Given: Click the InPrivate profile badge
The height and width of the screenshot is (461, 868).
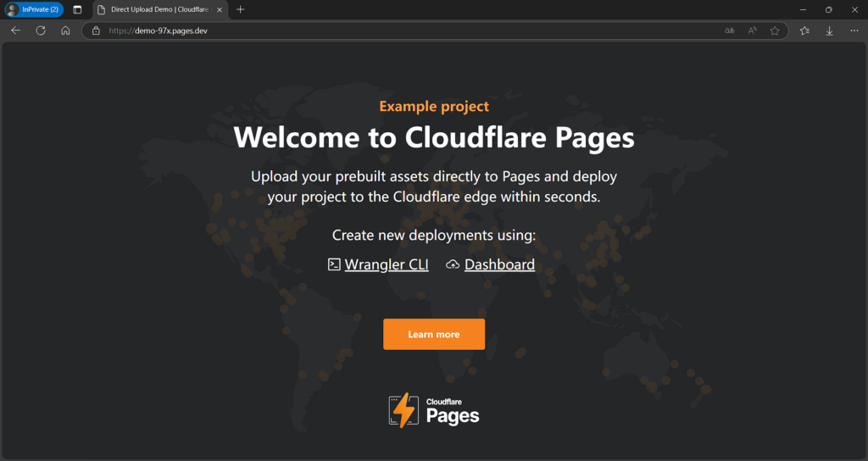Looking at the screenshot, I should coord(34,9).
